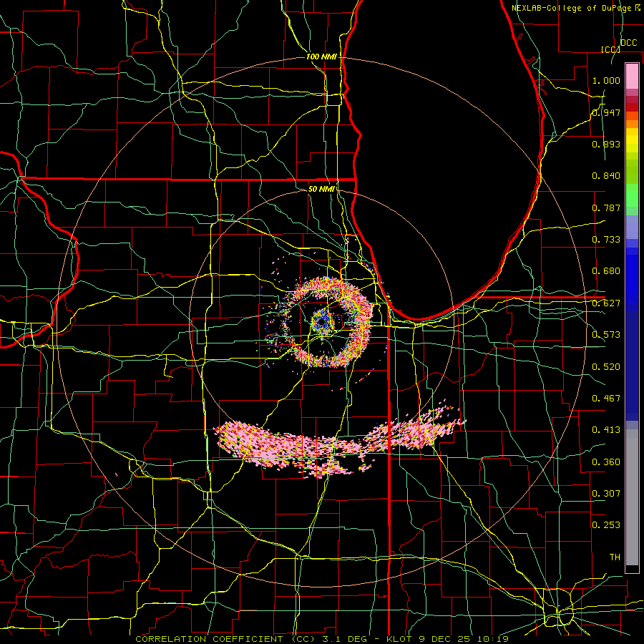Click the DCC label above the color bar
Image resolution: width=644 pixels, height=644 pixels.
(x=628, y=43)
